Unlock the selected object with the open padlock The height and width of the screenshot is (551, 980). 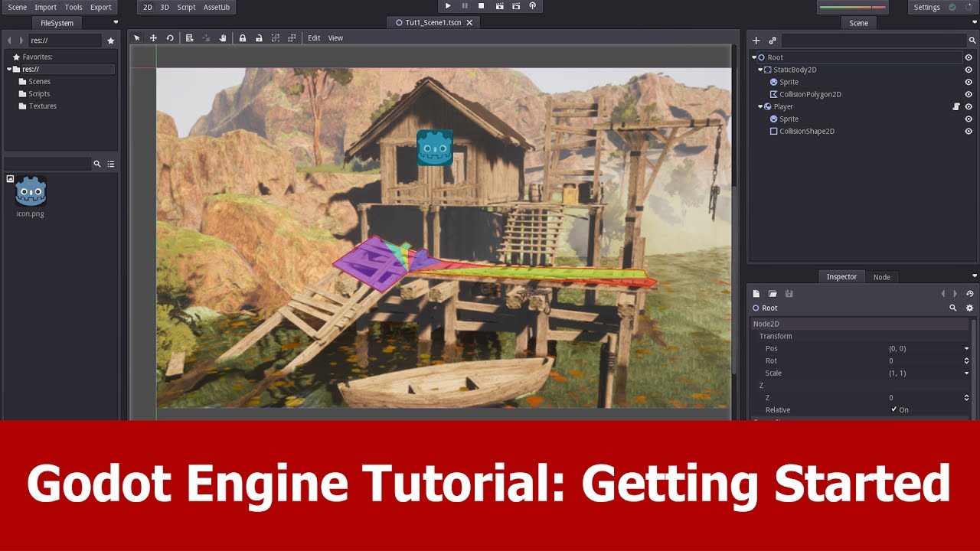click(x=259, y=38)
